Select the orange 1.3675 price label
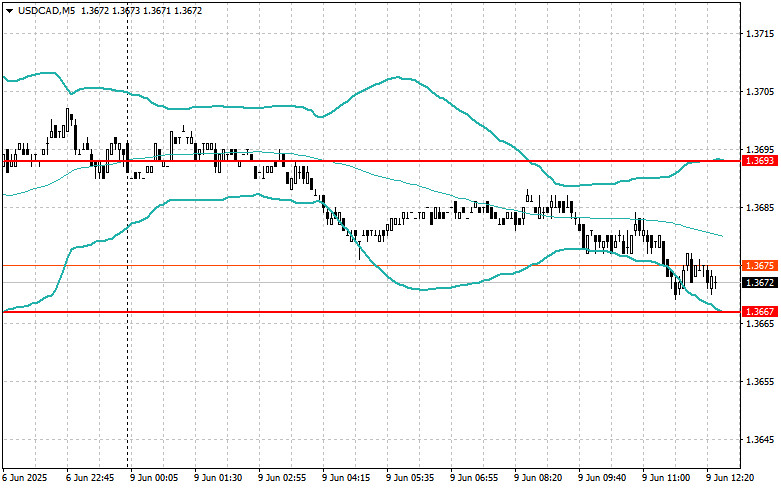Viewport: 781px width, 489px height. (x=760, y=265)
